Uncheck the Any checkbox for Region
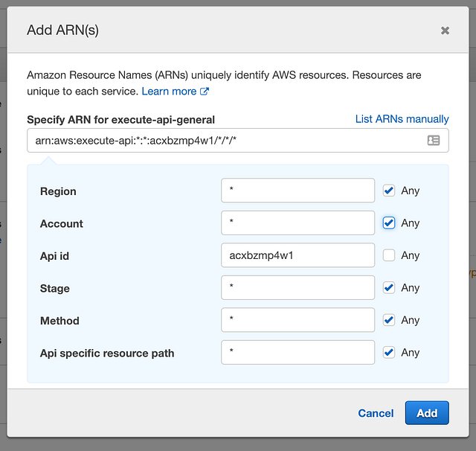476x451 pixels. coord(389,191)
